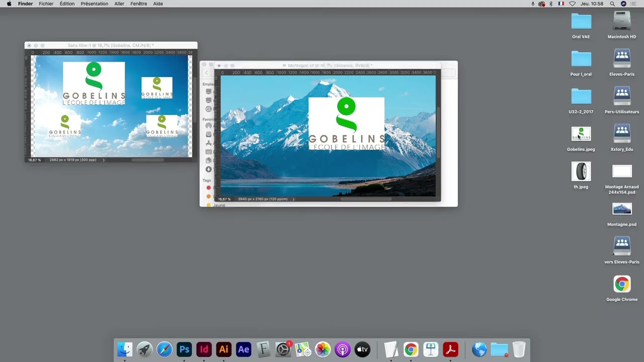Open the Aller menu
The image size is (644, 362).
pos(119,4)
